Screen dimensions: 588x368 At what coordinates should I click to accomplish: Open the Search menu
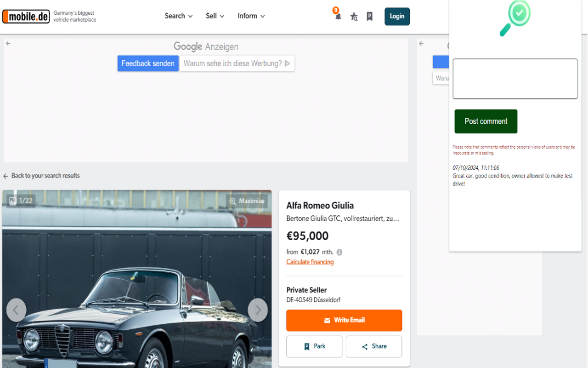pyautogui.click(x=179, y=16)
